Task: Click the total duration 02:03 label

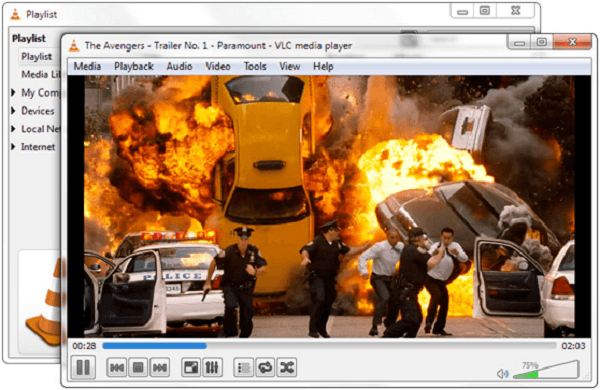Action: point(573,346)
